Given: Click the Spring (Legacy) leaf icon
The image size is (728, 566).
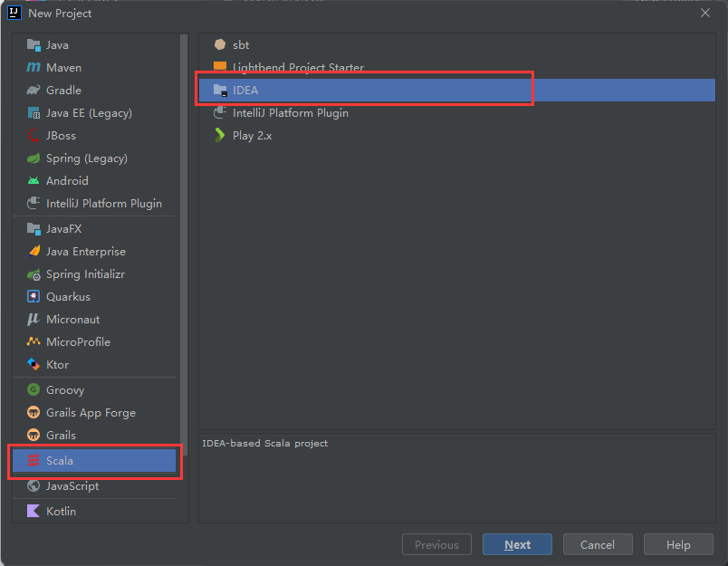Looking at the screenshot, I should coord(34,158).
